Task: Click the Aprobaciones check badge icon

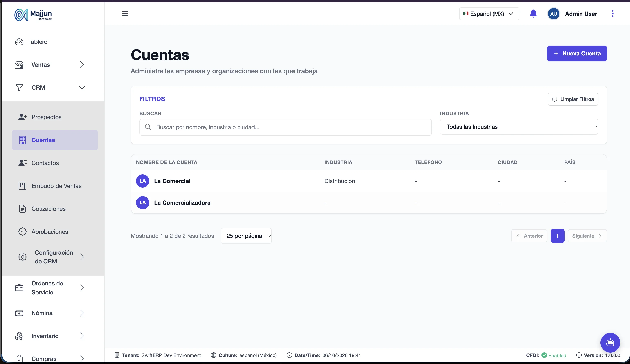Action: pyautogui.click(x=23, y=232)
